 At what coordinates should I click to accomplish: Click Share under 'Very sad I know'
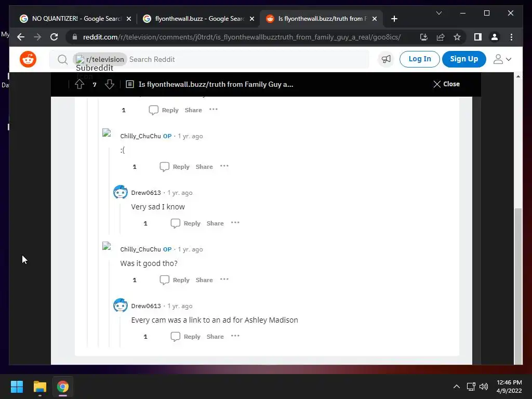coord(215,223)
